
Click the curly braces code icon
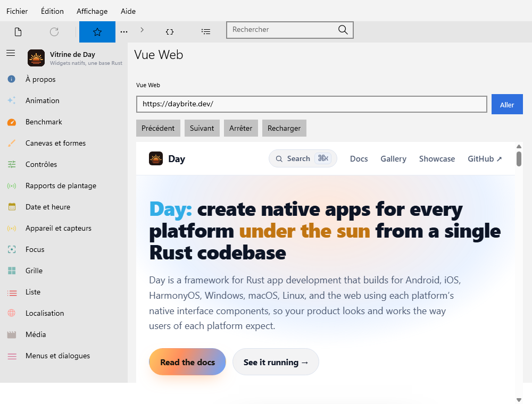point(170,32)
